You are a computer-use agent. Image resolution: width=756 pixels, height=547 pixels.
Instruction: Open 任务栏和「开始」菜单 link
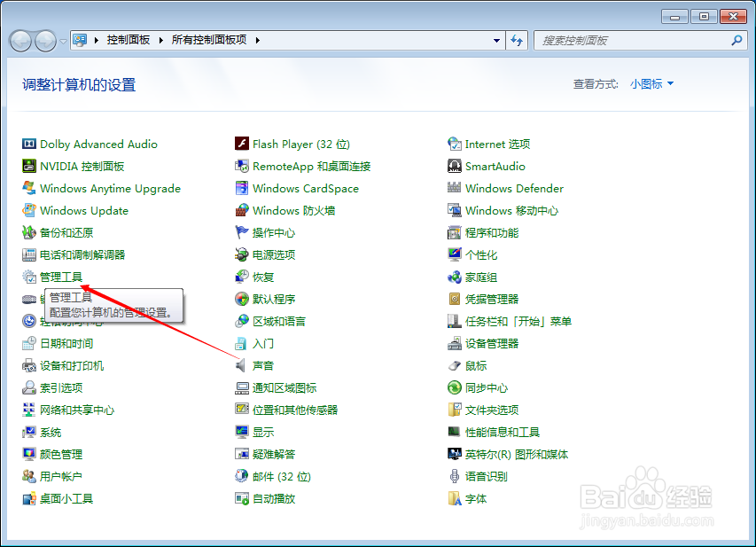tap(518, 321)
